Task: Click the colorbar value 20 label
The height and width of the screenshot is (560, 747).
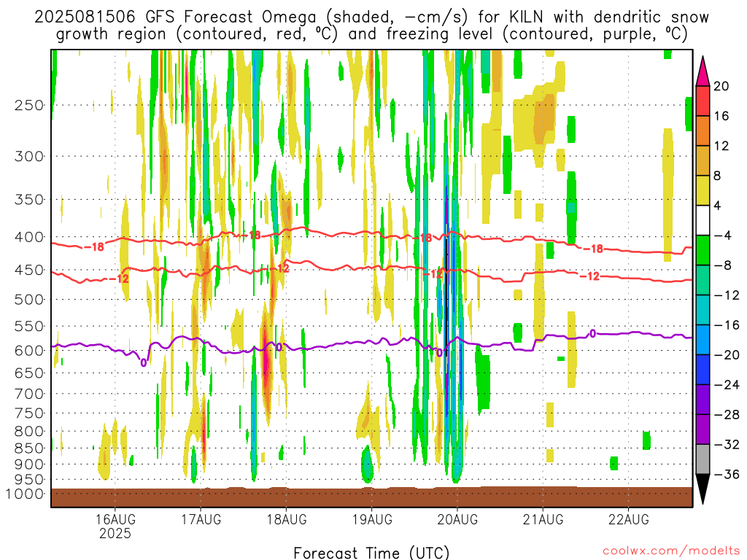Action: coord(721,86)
